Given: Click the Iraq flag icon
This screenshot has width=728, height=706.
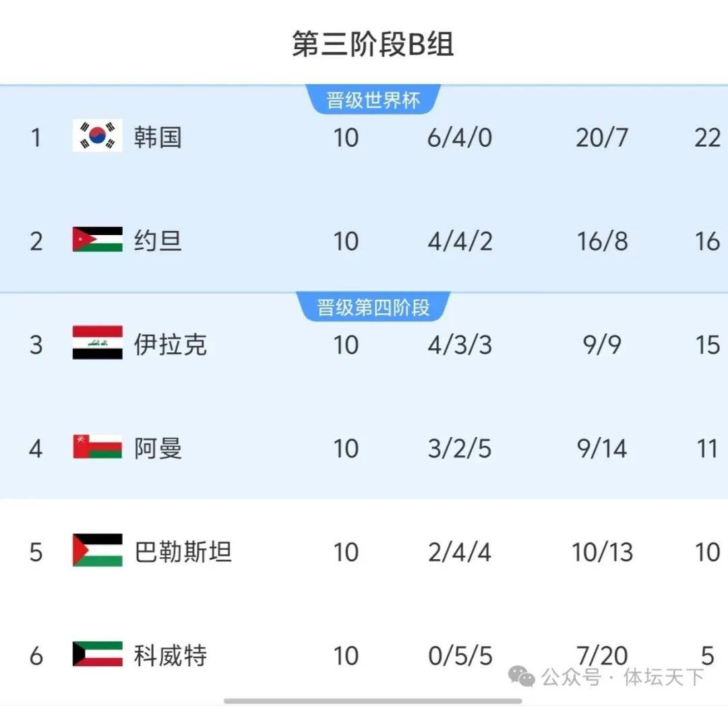Looking at the screenshot, I should 98,344.
